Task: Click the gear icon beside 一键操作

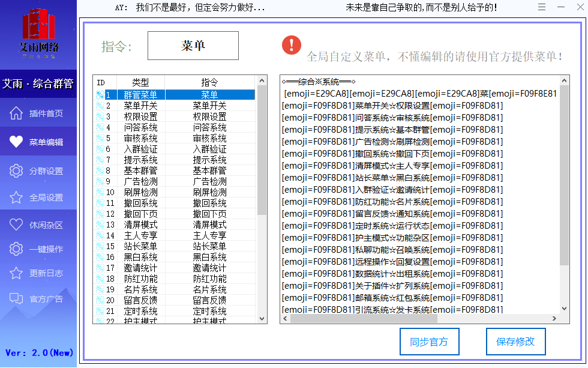Action: coord(16,249)
